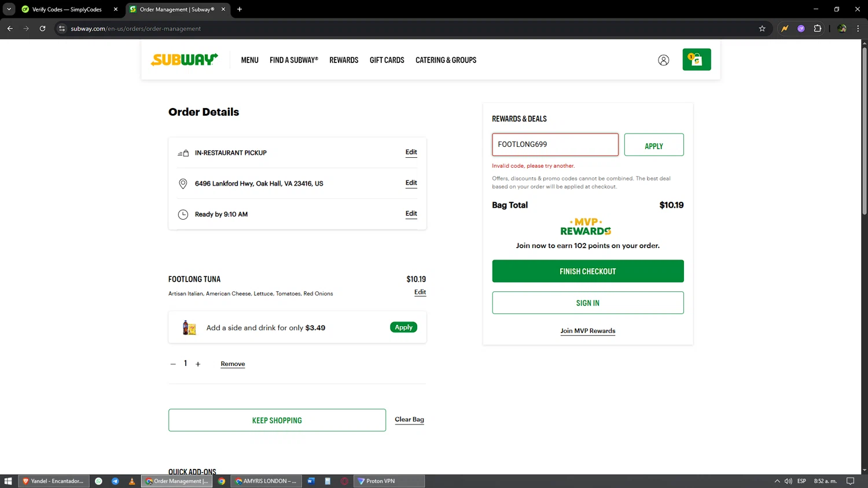Open Chrome three-dot menu
868x488 pixels.
(858, 28)
